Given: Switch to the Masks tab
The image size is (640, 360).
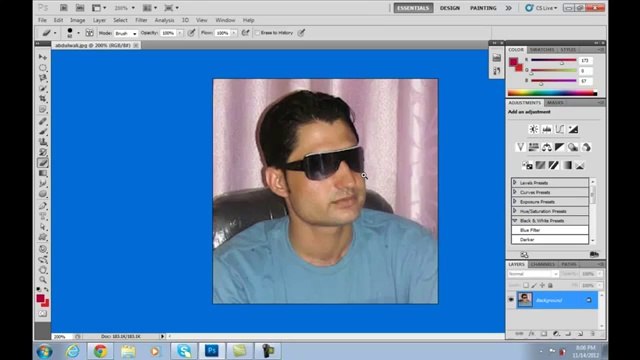Looking at the screenshot, I should 555,102.
